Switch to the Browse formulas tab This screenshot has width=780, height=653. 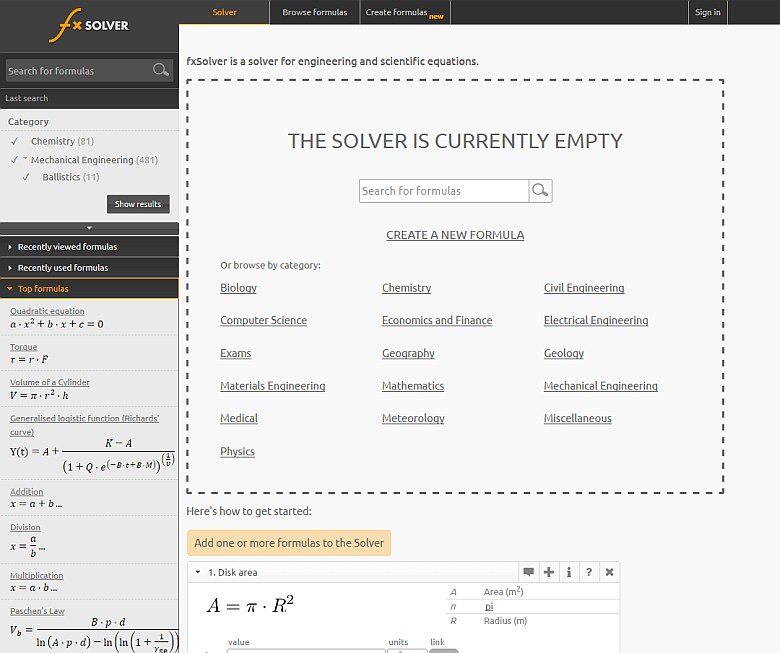[x=314, y=12]
